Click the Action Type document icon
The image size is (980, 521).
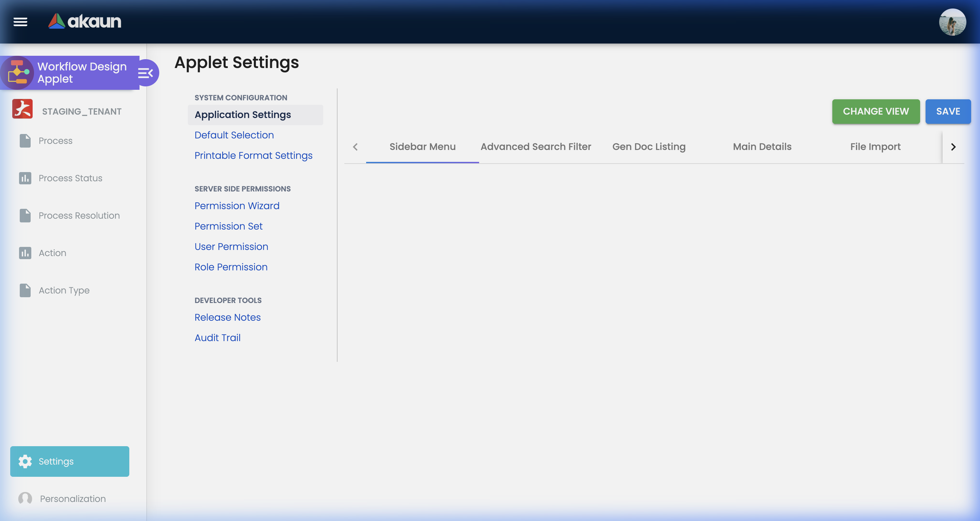click(25, 290)
